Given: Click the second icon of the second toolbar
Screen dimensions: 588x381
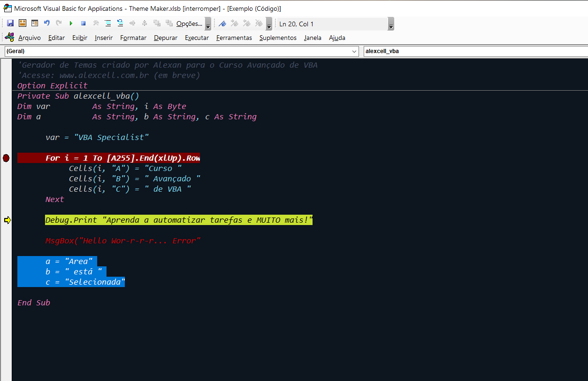Looking at the screenshot, I should (x=235, y=23).
